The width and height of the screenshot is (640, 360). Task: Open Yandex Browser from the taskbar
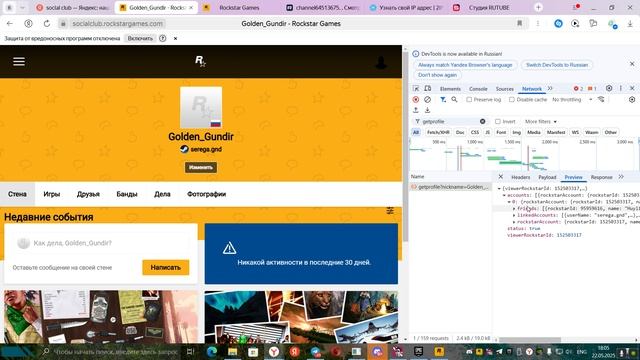(274, 351)
